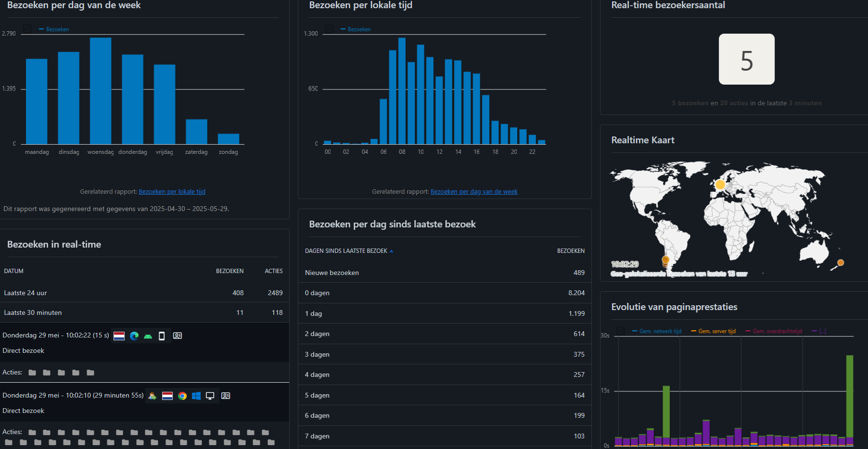Open the related report Bezoeken per lokale tijd

[172, 192]
